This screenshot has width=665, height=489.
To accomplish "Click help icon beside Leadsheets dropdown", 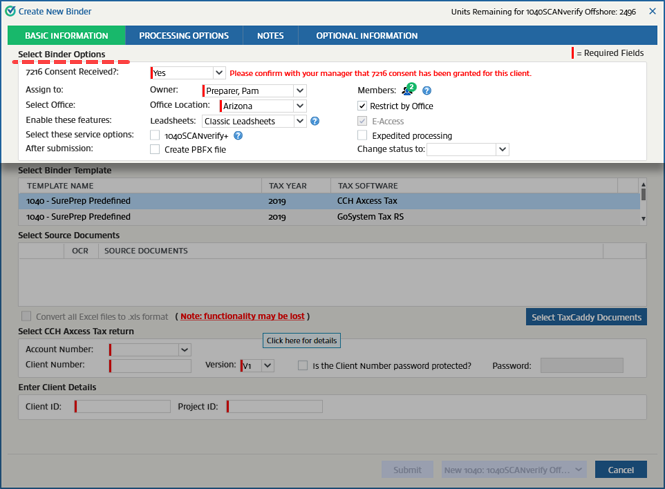I will [x=315, y=121].
